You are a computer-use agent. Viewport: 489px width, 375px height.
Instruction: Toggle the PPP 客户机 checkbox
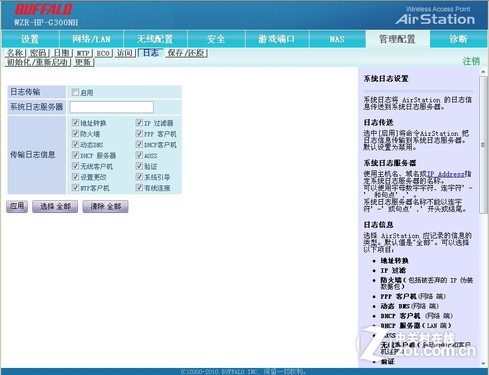139,134
